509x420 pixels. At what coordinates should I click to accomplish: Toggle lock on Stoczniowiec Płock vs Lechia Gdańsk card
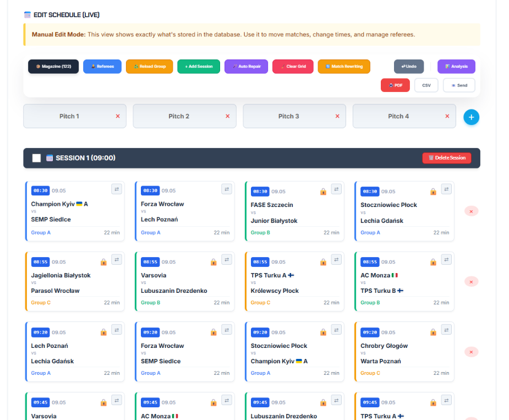(x=433, y=192)
